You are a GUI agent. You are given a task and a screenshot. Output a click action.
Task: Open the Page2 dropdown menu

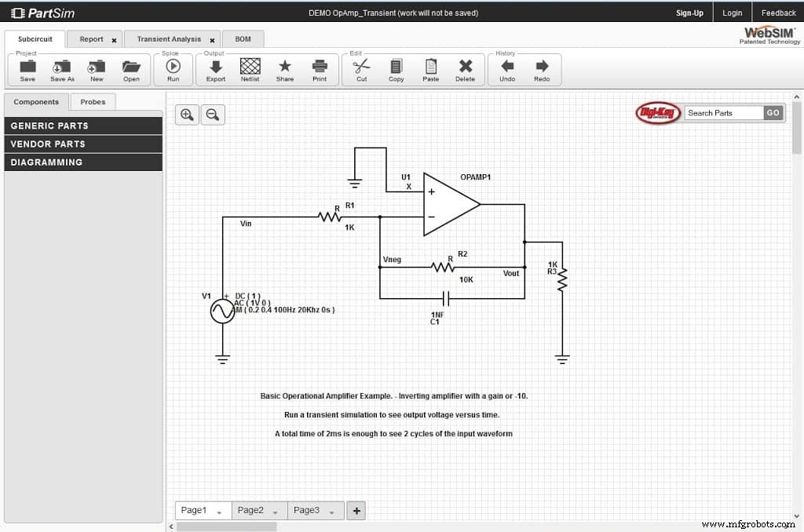tap(276, 510)
